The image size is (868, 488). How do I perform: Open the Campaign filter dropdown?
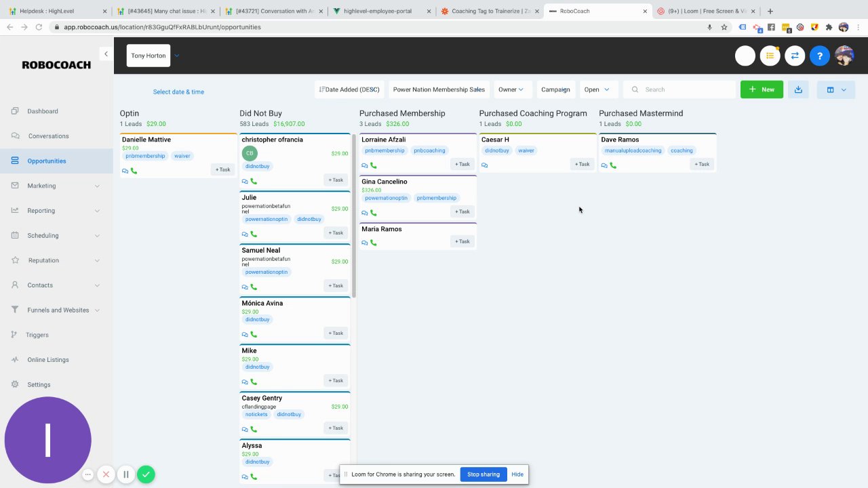click(556, 89)
